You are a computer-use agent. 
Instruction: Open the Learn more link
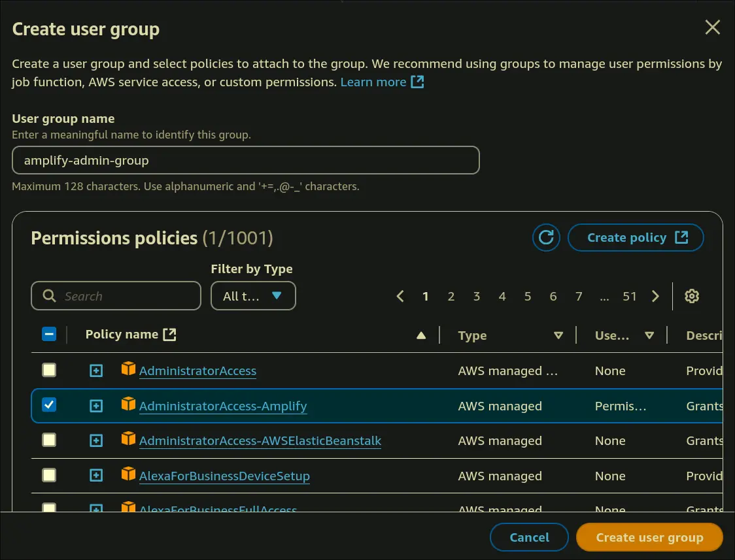[x=382, y=82]
